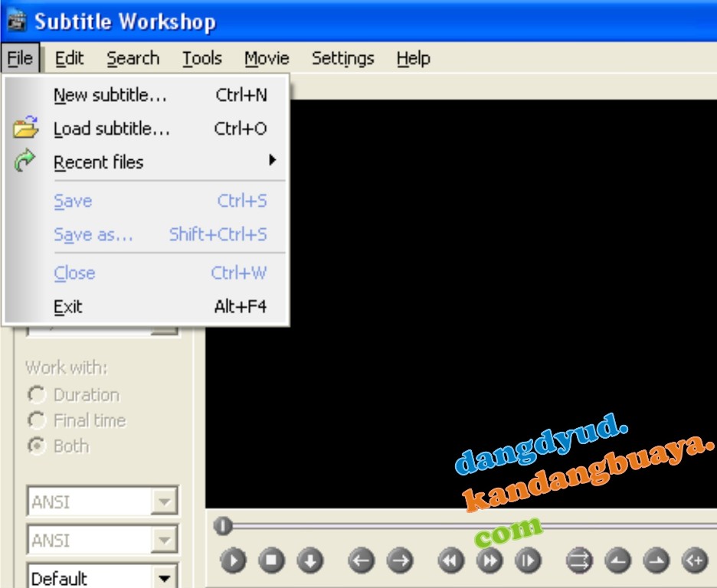Choose Load subtitle... from File menu
Image resolution: width=717 pixels, height=588 pixels.
[x=146, y=129]
